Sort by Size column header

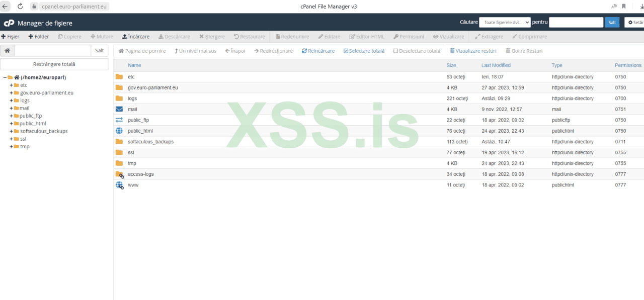pos(451,65)
